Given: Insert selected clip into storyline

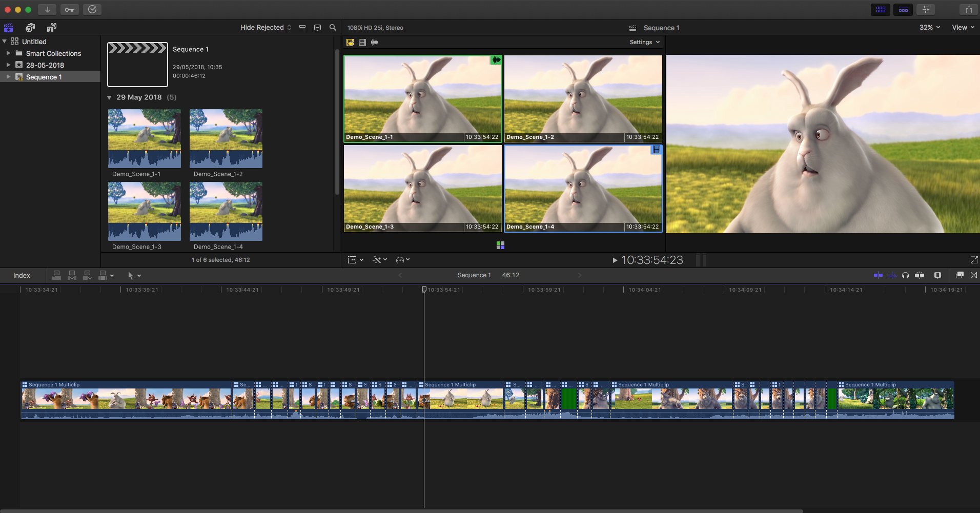Looking at the screenshot, I should pyautogui.click(x=72, y=276).
